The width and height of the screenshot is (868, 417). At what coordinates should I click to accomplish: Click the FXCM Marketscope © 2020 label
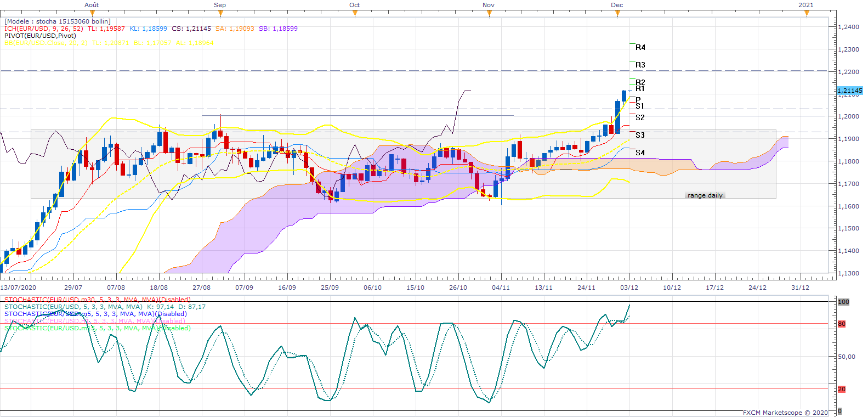point(785,413)
